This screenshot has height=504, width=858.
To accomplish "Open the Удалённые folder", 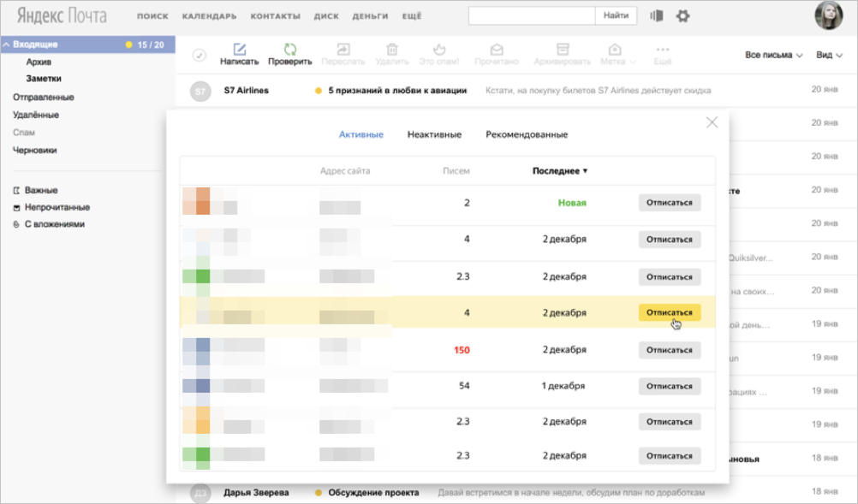I will 36,115.
